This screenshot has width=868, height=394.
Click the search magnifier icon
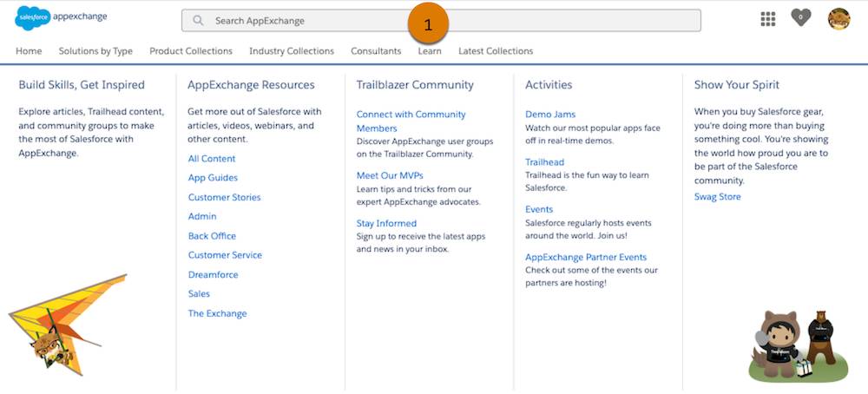click(x=198, y=21)
